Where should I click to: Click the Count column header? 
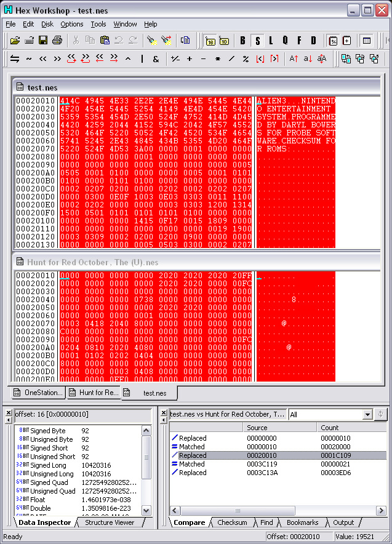point(351,428)
